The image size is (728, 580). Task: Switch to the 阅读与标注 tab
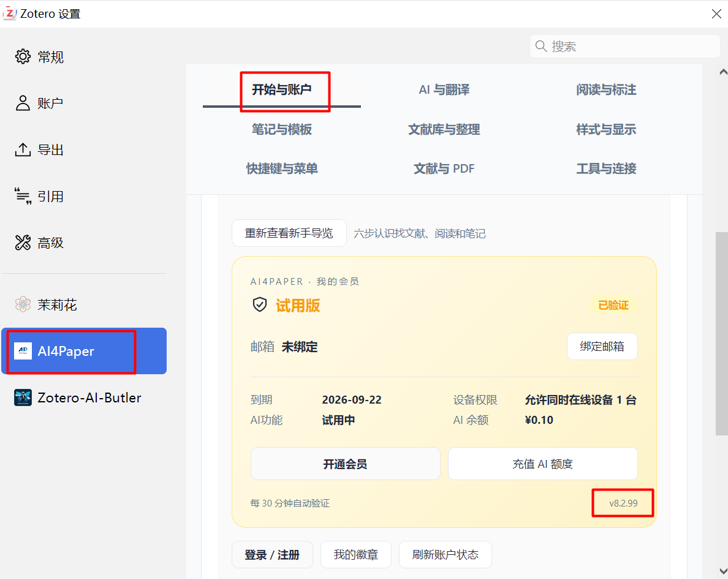tap(606, 89)
